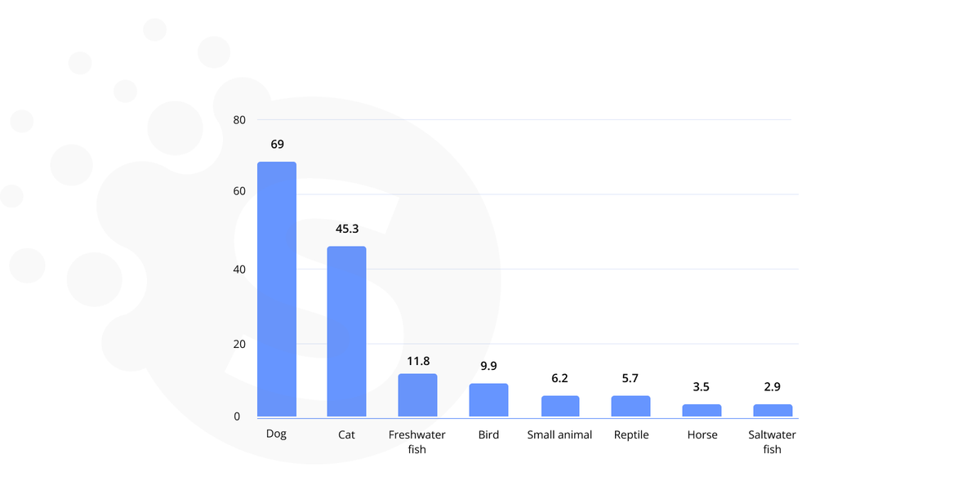Screen dimensions: 980x490
Task: Select the Bird bar
Action: [x=488, y=400]
